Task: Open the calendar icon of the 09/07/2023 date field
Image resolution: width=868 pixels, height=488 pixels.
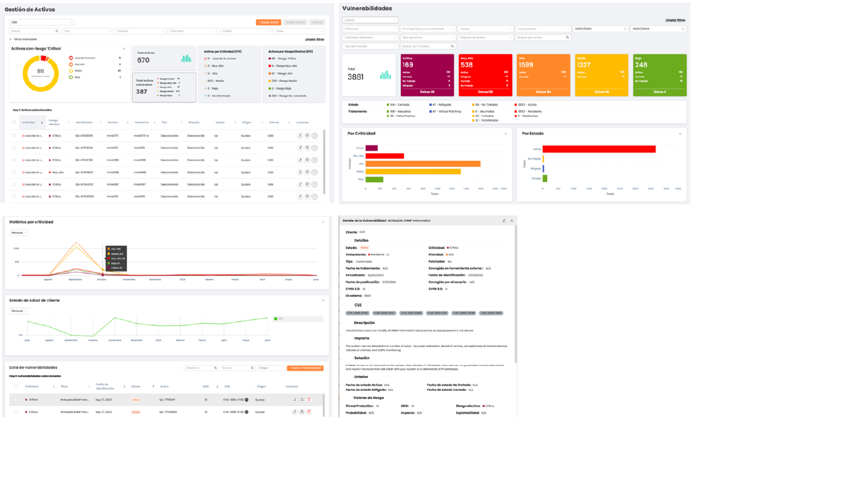Action: coord(625,29)
